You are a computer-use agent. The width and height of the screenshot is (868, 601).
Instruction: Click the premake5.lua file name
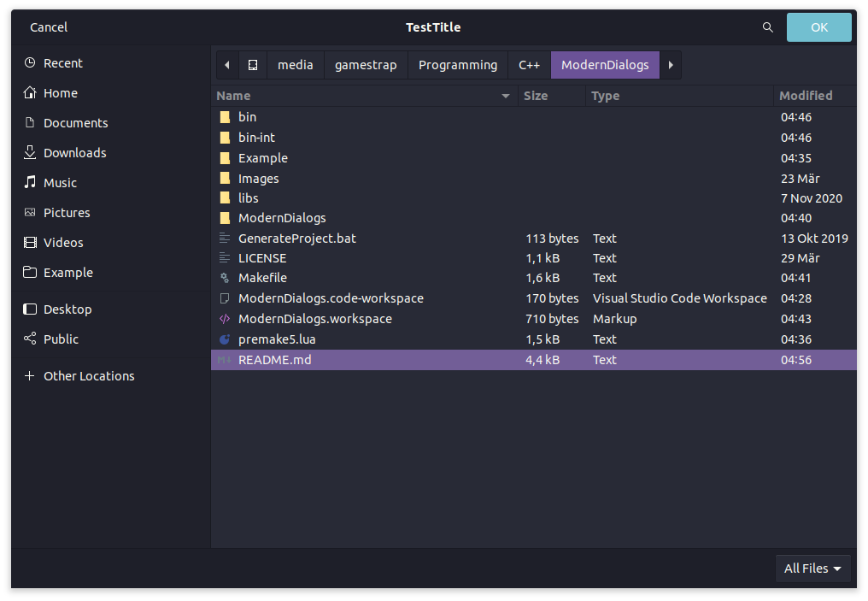point(277,339)
